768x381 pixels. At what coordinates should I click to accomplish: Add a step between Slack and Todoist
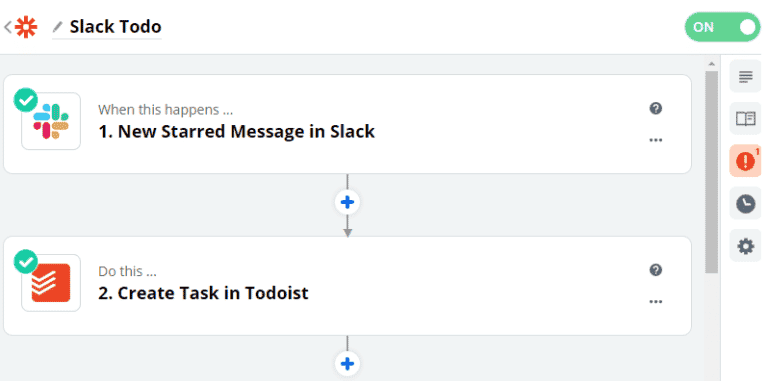[347, 202]
